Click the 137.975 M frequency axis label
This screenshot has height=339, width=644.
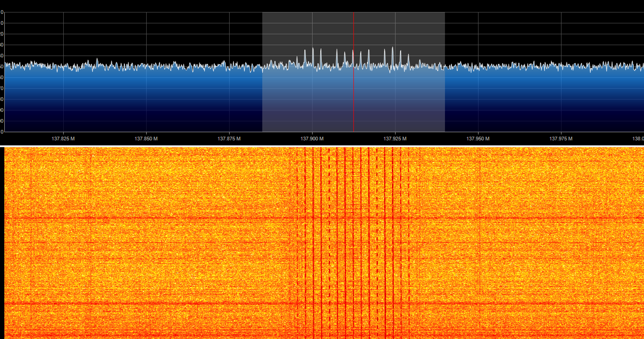click(561, 139)
